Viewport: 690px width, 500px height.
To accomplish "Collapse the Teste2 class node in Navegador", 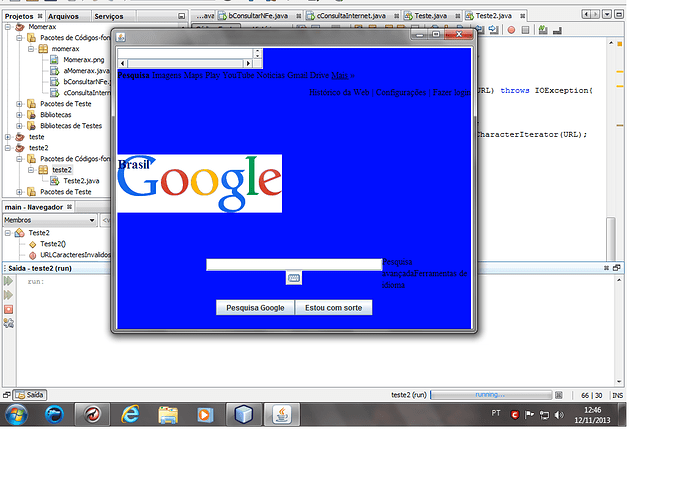I will [x=7, y=233].
